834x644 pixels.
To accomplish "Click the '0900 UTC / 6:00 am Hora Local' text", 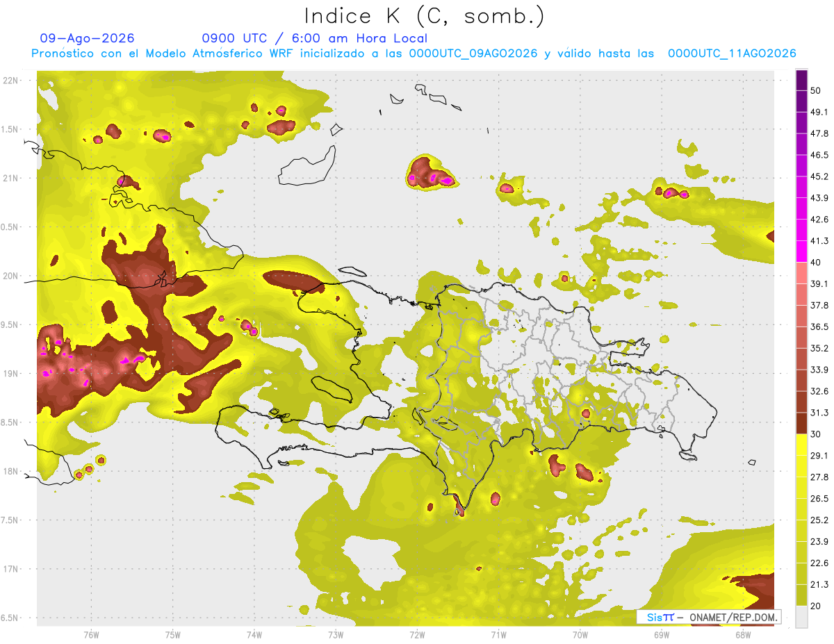I will [314, 38].
